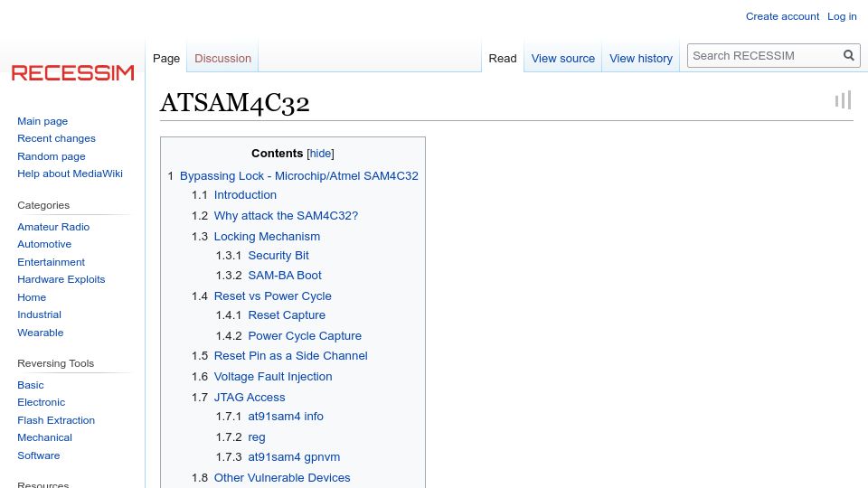
Task: Open the Home category link
Action: pyautogui.click(x=32, y=297)
